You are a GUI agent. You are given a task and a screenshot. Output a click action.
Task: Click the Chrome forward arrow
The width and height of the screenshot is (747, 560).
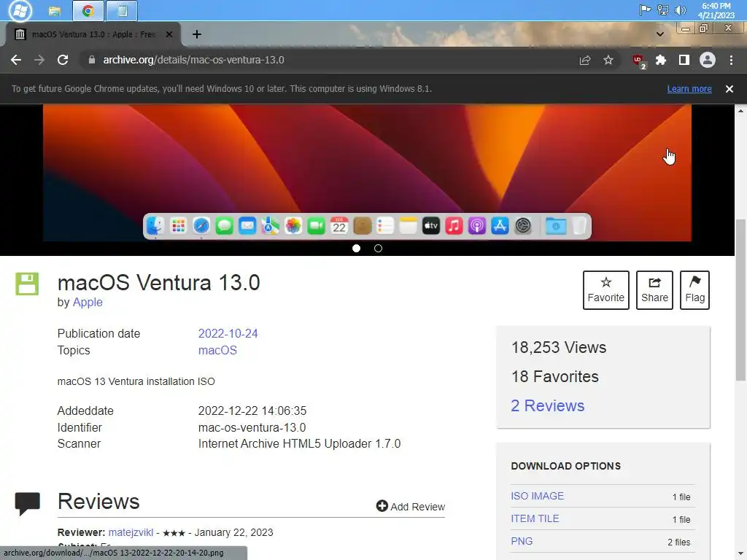[39, 60]
